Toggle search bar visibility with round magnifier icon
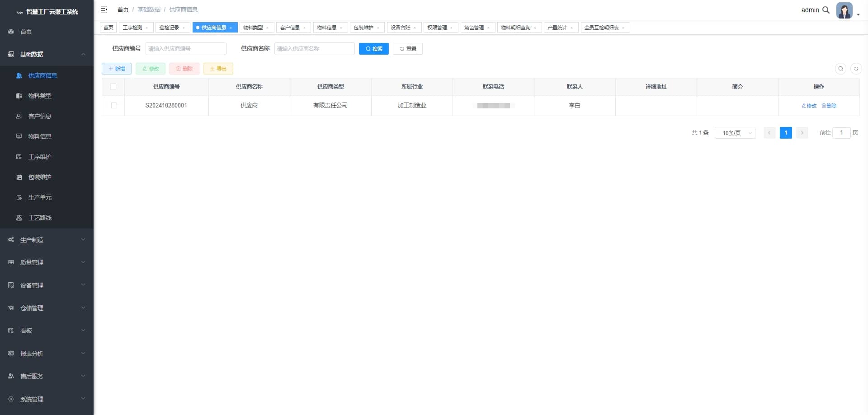Viewport: 868px width, 415px height. [840, 69]
